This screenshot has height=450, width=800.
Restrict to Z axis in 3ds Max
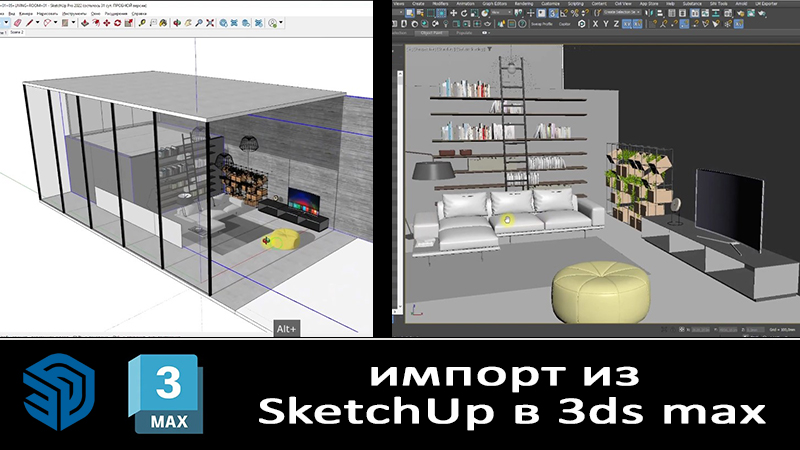(616, 24)
